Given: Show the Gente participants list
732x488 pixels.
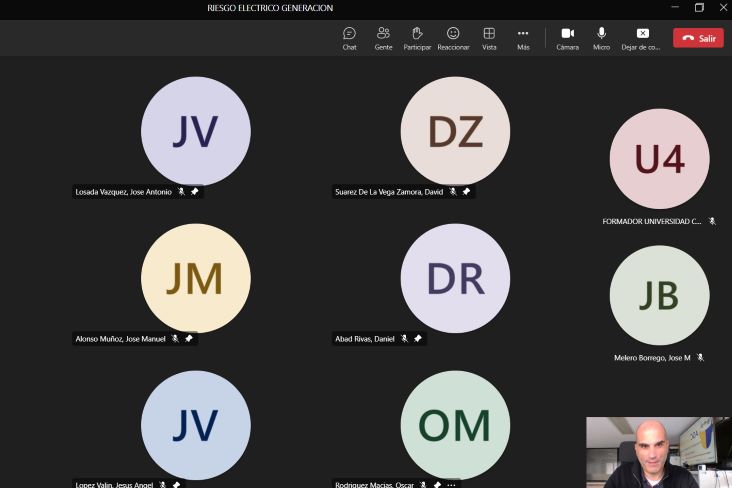Looking at the screenshot, I should (x=383, y=38).
